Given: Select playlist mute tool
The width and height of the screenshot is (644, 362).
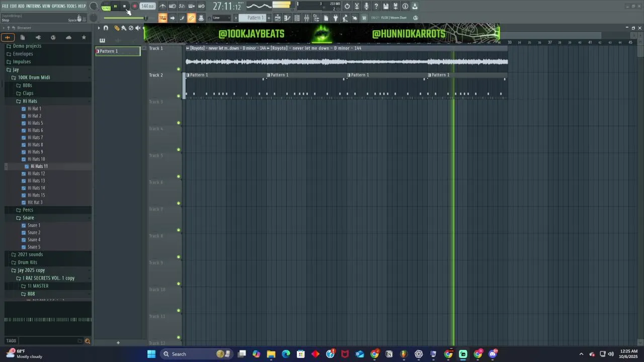Looking at the screenshot, I should pyautogui.click(x=138, y=28).
